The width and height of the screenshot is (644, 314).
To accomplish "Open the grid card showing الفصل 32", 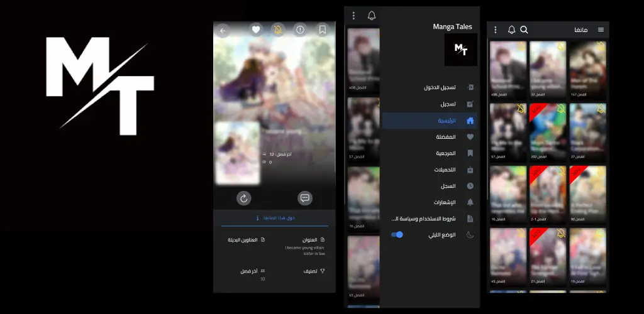I will [548, 70].
